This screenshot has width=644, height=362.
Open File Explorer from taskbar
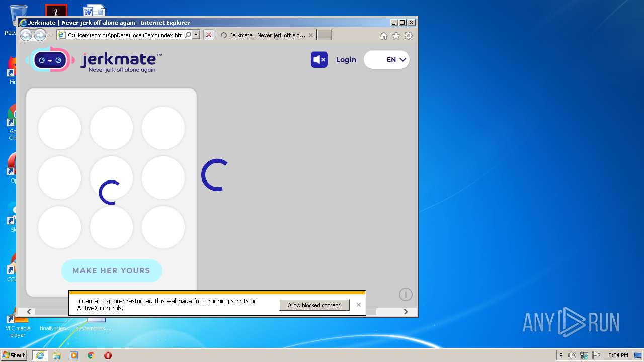tap(57, 355)
